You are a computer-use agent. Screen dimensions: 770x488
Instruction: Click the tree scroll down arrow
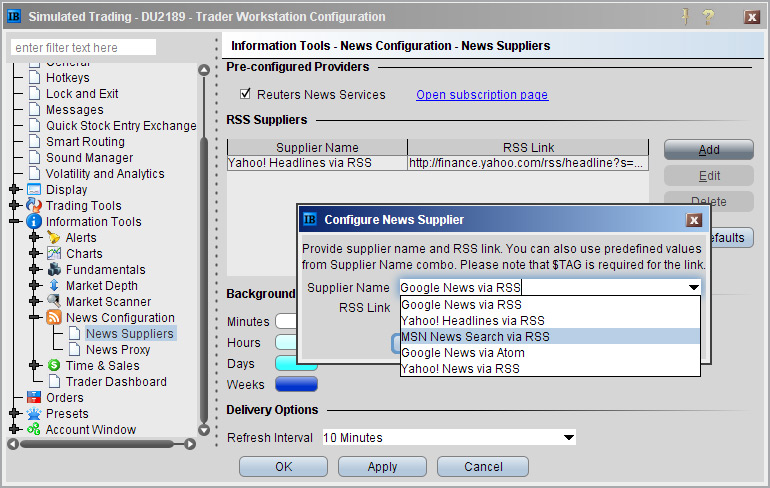click(x=204, y=430)
